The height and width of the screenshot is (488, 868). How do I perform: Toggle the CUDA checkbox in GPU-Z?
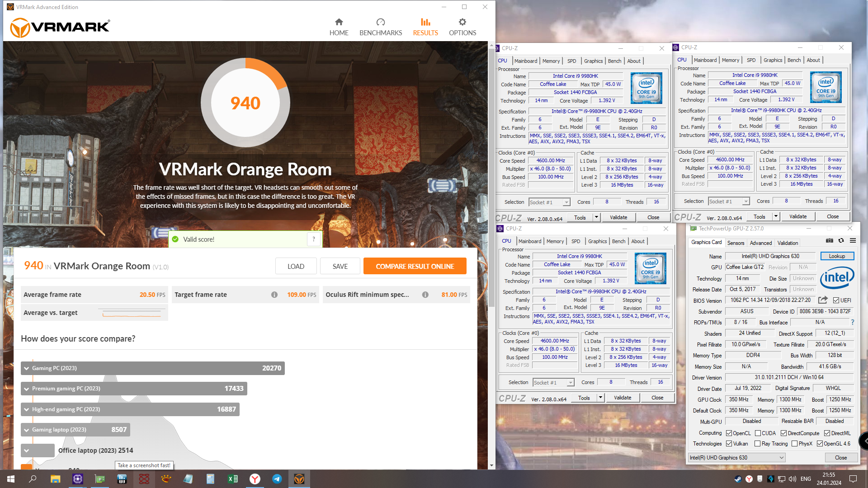click(758, 433)
